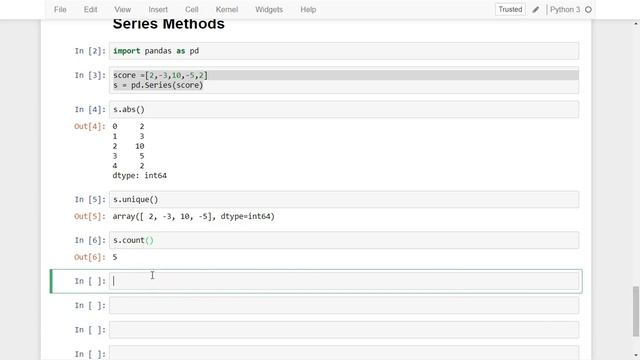
Task: Click the In [5] input prompt
Action: (x=90, y=200)
